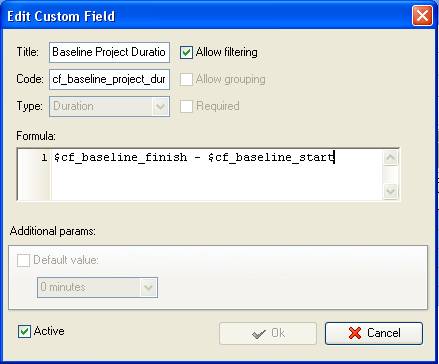Screen dimensions: 439x364
Task: Close the Edit Custom Field dialog
Action: click(x=422, y=16)
